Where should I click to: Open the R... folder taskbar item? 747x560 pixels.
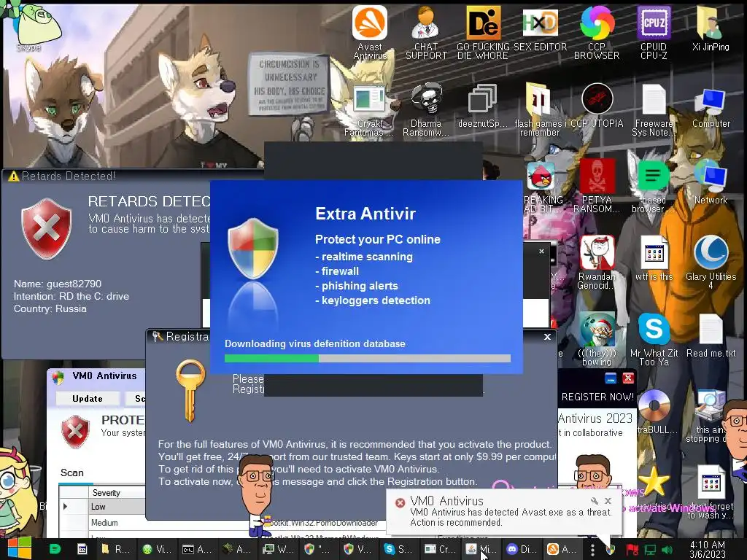116,549
